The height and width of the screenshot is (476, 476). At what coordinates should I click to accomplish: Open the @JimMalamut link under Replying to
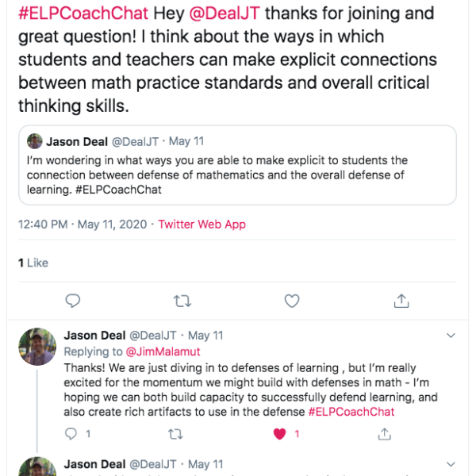coord(163,351)
